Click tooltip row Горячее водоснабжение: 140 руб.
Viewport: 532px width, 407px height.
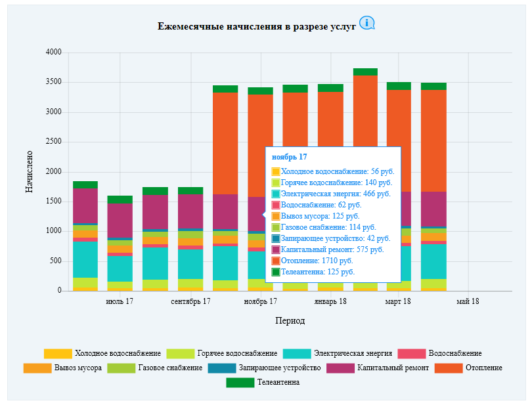tap(332, 182)
